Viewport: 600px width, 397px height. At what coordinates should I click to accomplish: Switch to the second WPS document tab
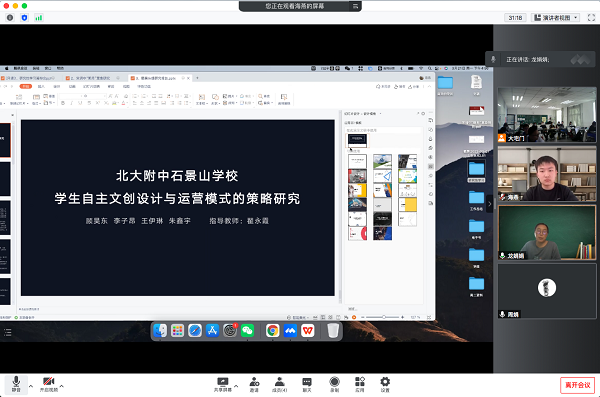click(93, 78)
